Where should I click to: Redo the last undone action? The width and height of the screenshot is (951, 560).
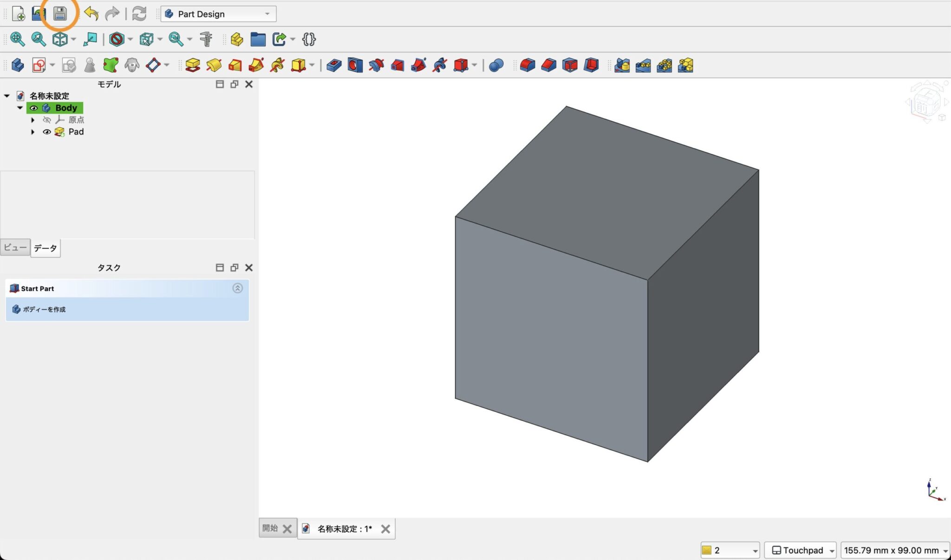(112, 14)
